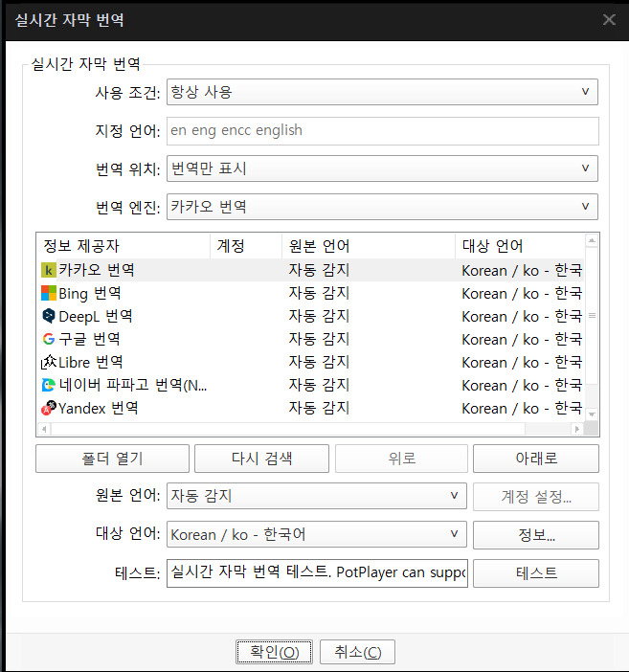This screenshot has height=672, width=629.
Task: Select the 구글 번역 row text
Action: click(89, 339)
